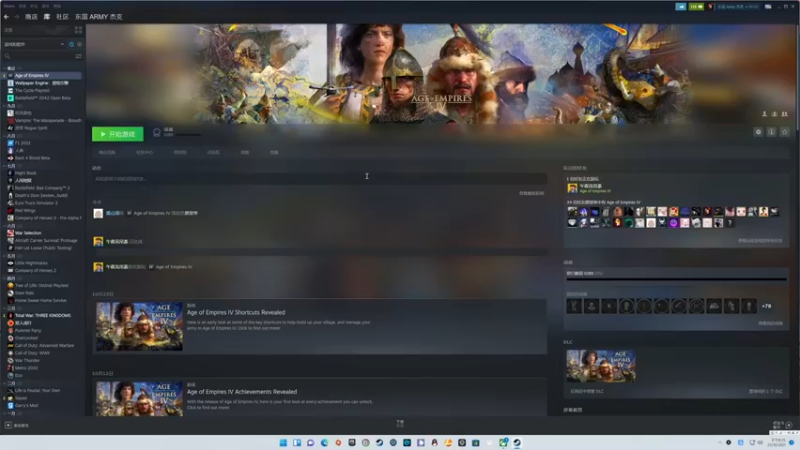
Task: Open Shortcuts Revealed news thumbnail
Action: pos(139,326)
